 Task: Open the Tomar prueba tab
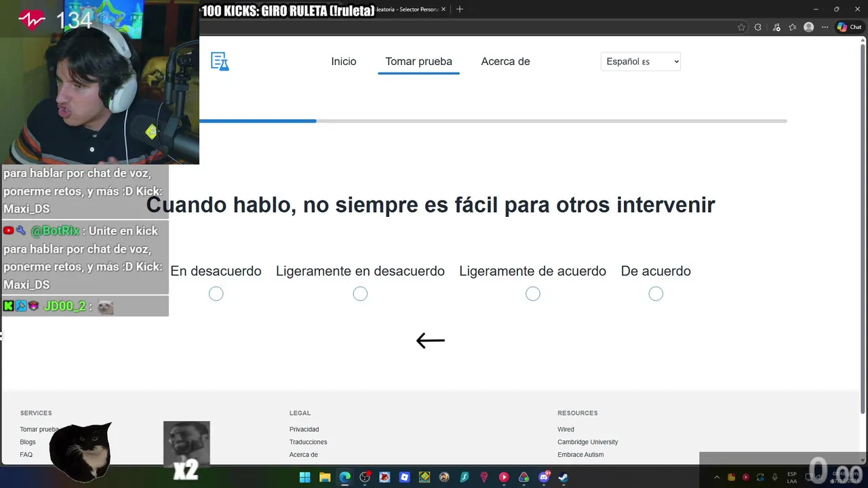pos(418,62)
